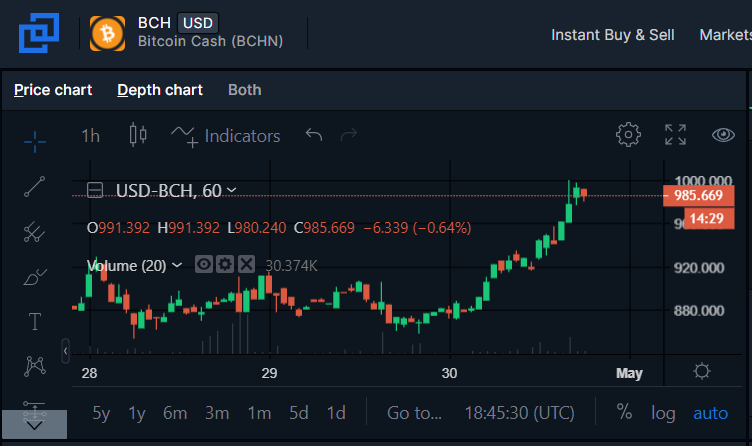Undo the last chart action

point(314,135)
